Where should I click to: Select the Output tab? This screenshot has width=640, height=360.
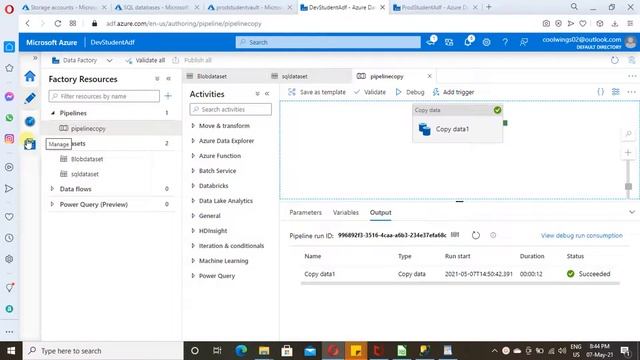380,213
